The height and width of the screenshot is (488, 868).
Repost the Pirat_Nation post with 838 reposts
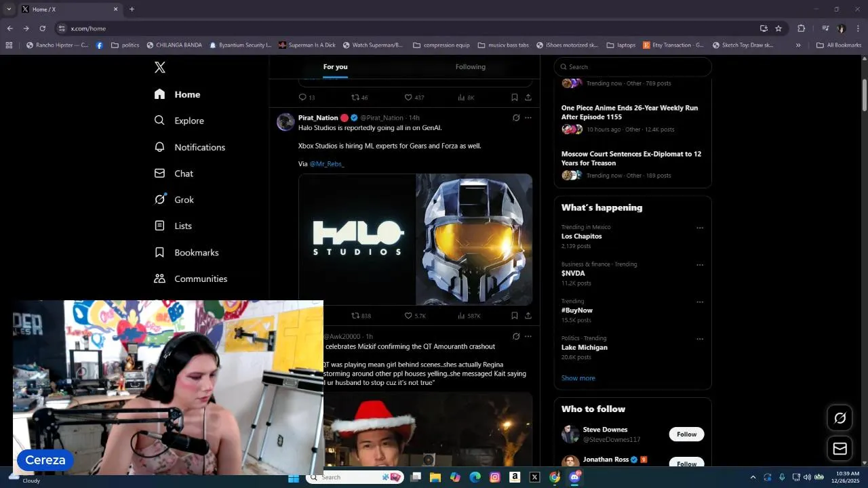click(361, 316)
